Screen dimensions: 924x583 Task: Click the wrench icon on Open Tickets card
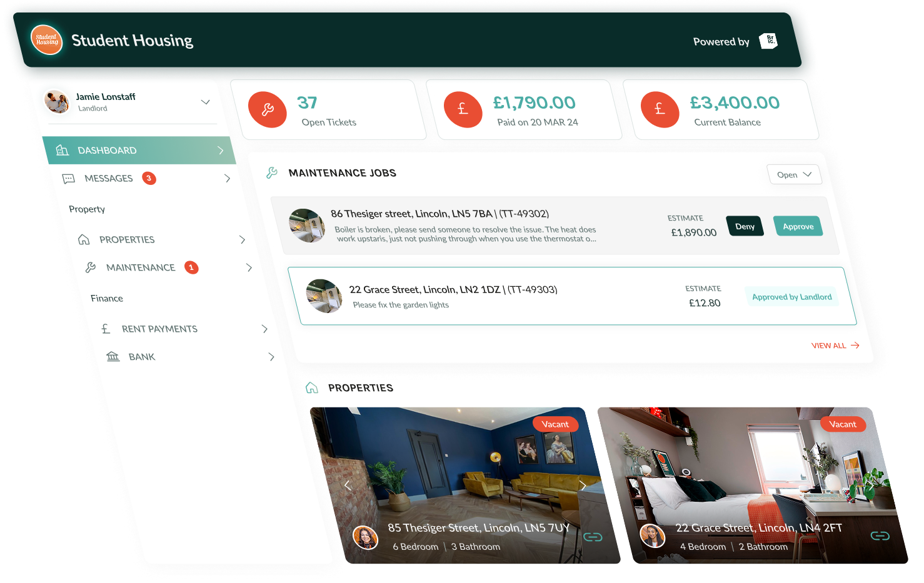point(267,109)
